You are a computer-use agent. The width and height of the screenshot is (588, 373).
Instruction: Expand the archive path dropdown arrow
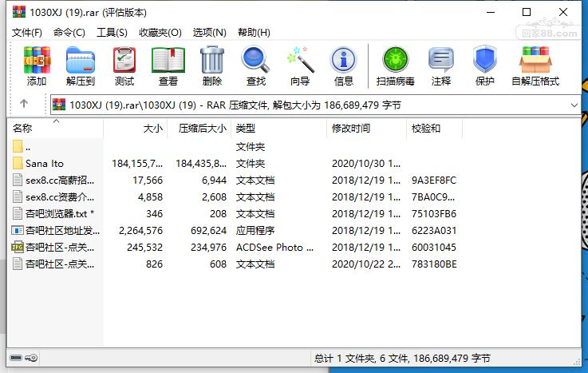tap(574, 105)
